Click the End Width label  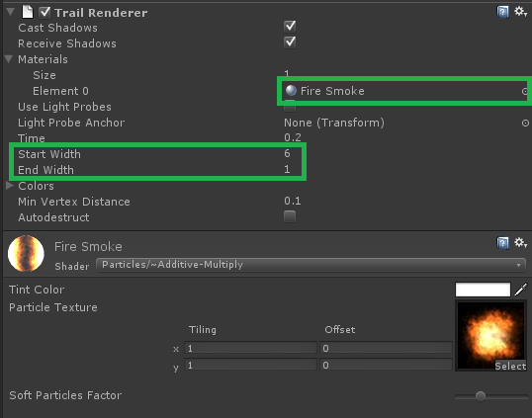[x=45, y=170]
